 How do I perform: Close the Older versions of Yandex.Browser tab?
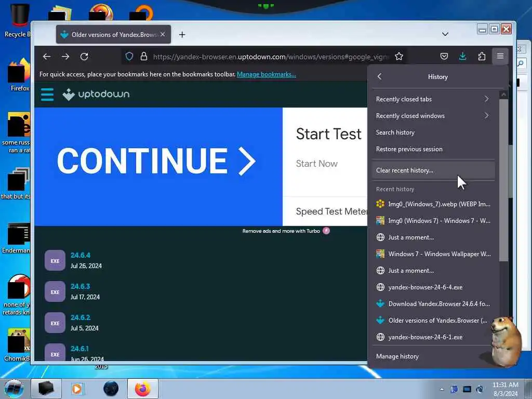coord(163,34)
